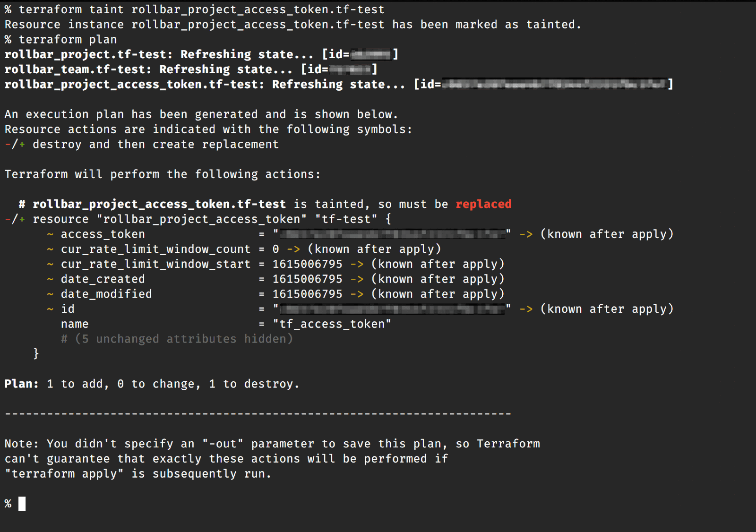Click the arrow after cur_rate_limit_window_count value
Viewport: 756px width, 532px height.
click(x=293, y=249)
